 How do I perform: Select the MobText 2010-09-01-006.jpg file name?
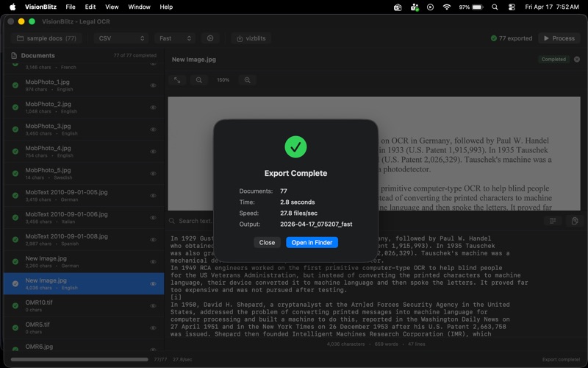point(66,214)
